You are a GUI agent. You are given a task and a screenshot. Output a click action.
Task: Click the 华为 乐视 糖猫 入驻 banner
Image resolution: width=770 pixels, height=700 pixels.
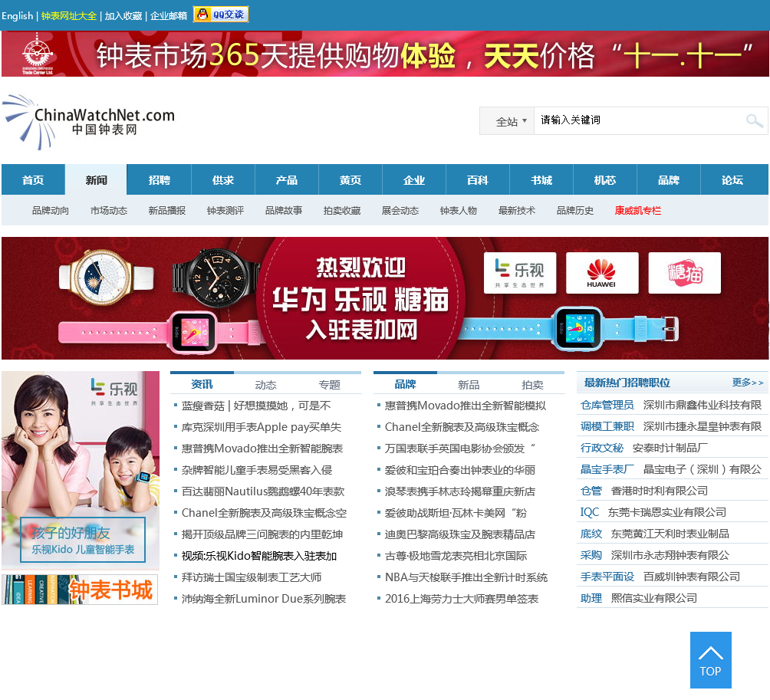click(x=385, y=298)
